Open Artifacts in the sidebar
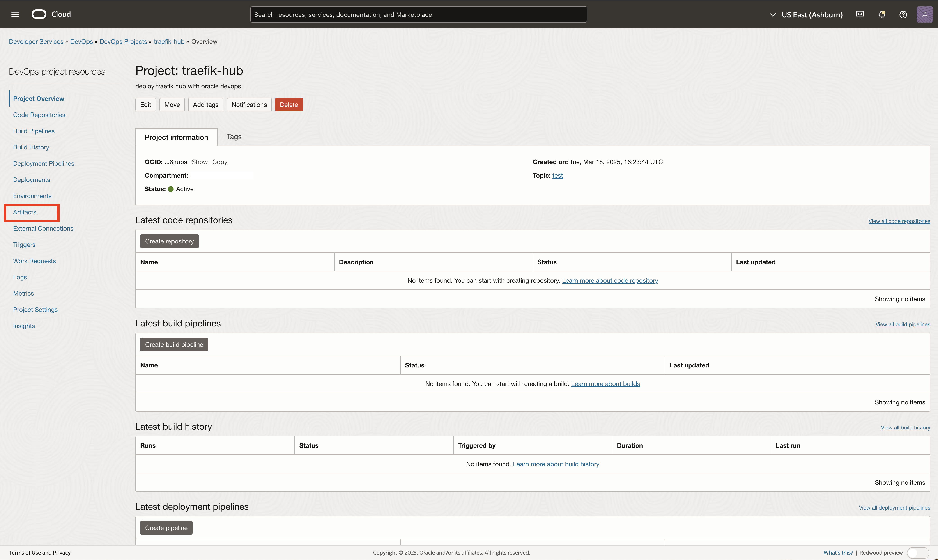 25,212
